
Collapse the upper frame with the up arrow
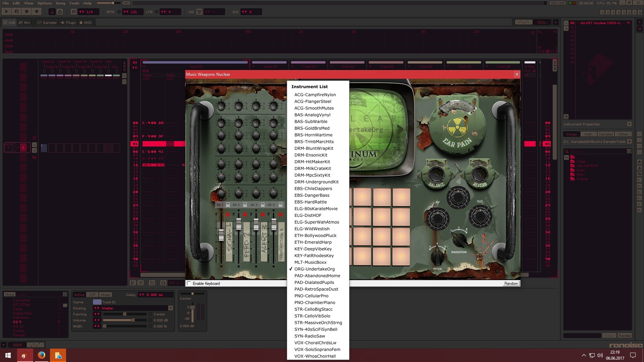(555, 22)
